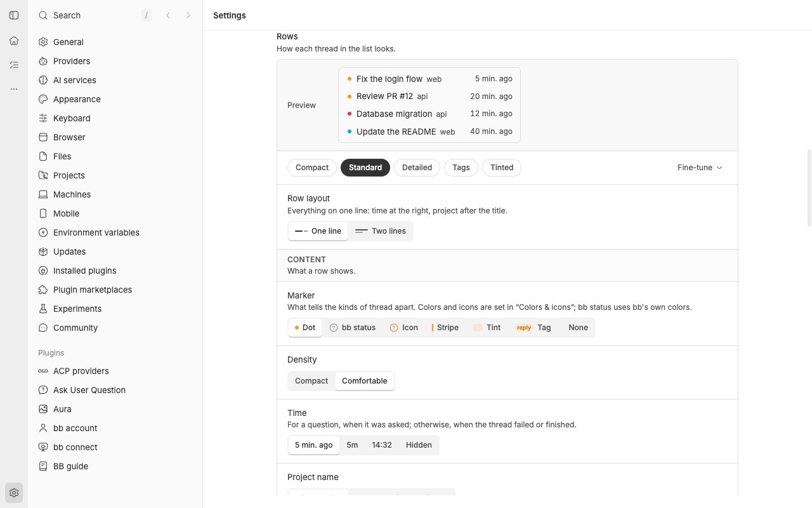
Task: Open the BB guide page
Action: click(x=115, y=466)
